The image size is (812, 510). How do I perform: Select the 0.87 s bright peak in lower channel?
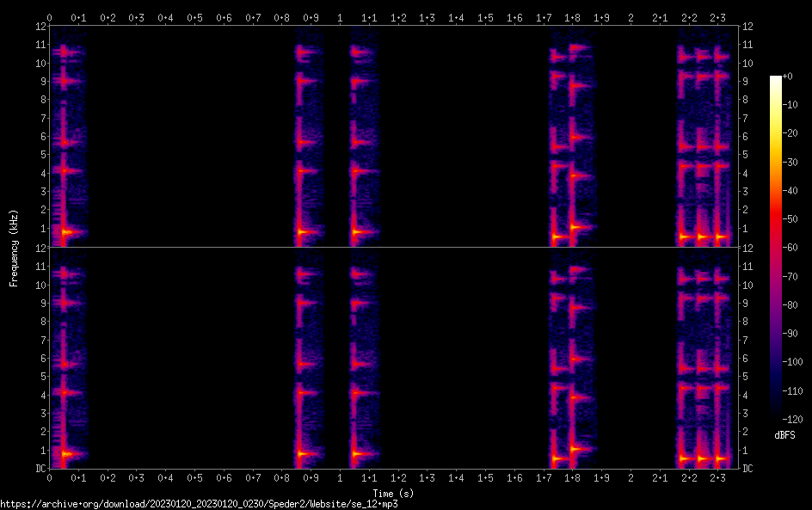click(x=303, y=453)
